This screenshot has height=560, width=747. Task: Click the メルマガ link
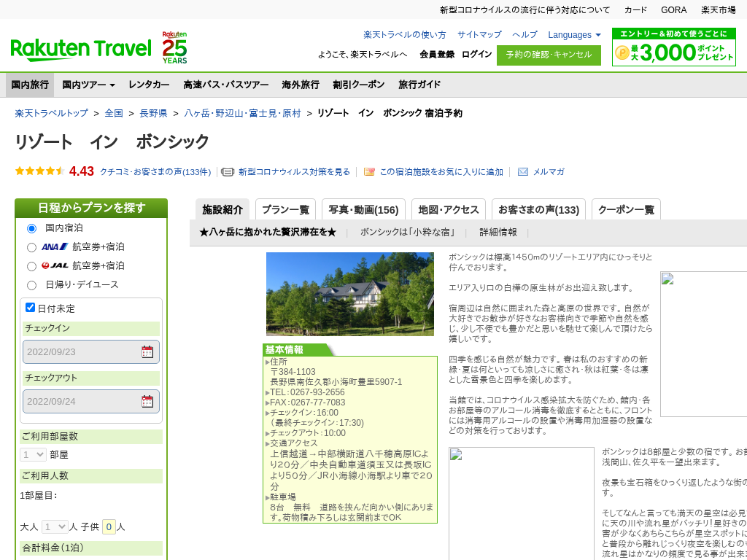click(x=549, y=172)
